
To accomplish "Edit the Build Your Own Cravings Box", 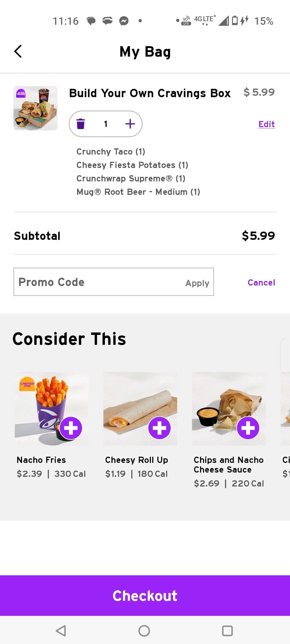I will 266,124.
